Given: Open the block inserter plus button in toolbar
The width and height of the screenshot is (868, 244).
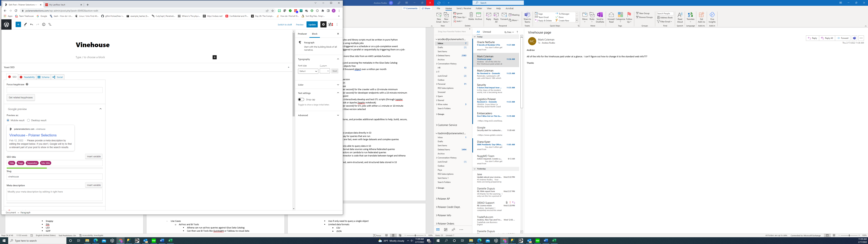Looking at the screenshot, I should (x=18, y=25).
